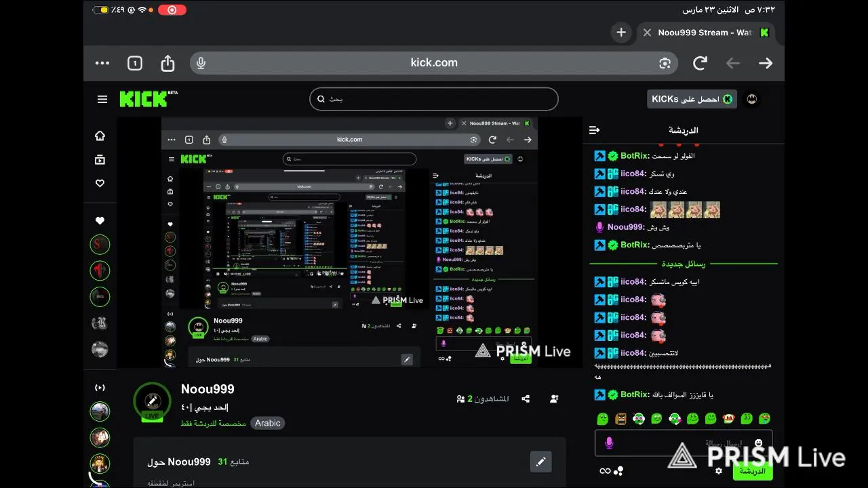Open the Following outlined heart icon
The image size is (868, 488).
tap(100, 183)
